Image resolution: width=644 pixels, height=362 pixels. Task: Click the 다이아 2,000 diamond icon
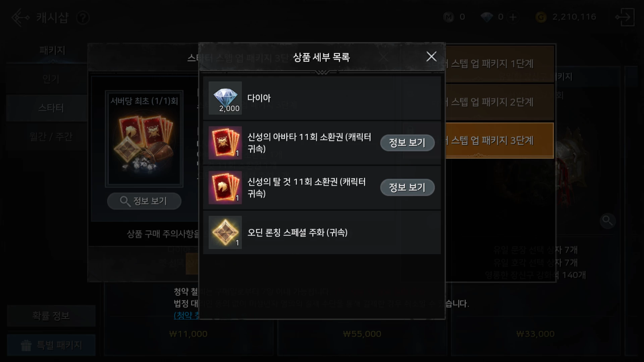[225, 98]
